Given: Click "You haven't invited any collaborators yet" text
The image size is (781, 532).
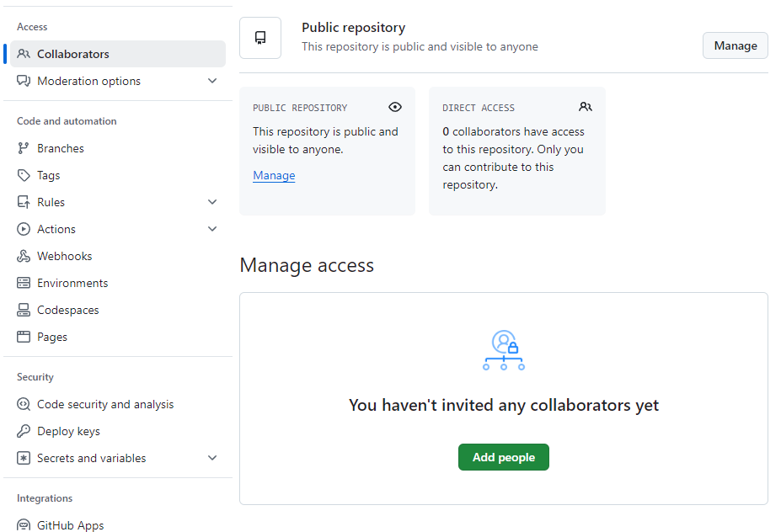Looking at the screenshot, I should (x=504, y=405).
